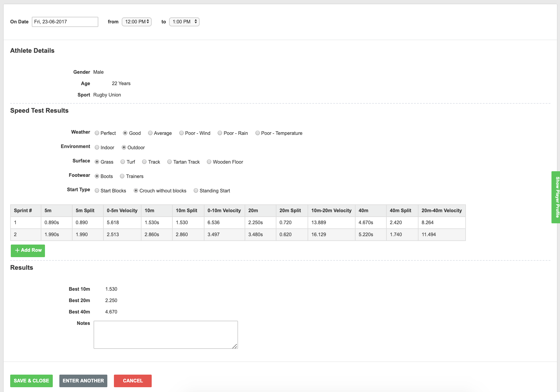Click inside the Notes text area
The width and height of the screenshot is (560, 392).
(166, 335)
